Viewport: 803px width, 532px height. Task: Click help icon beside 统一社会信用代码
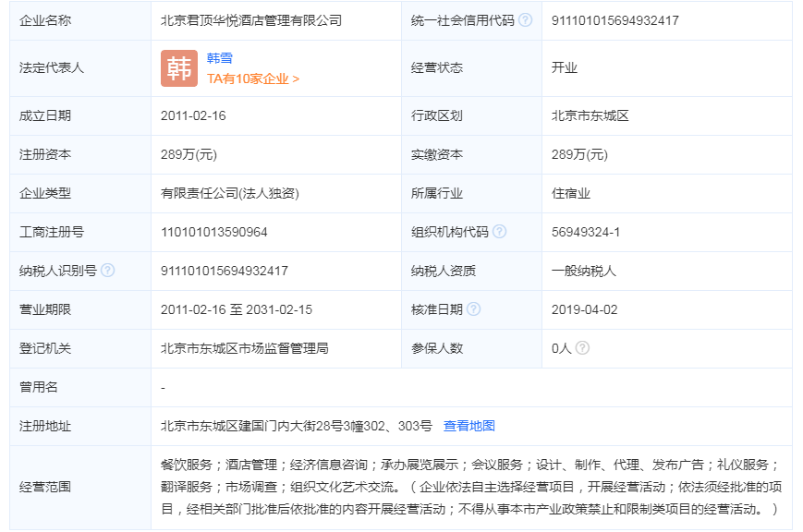click(525, 20)
